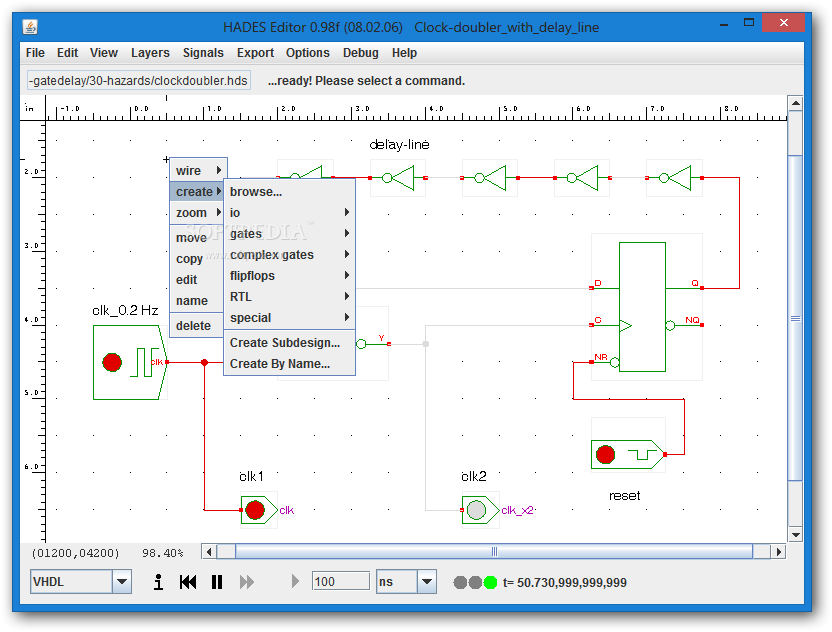Image resolution: width=832 pixels, height=632 pixels.
Task: Open the Options menu
Action: [308, 53]
